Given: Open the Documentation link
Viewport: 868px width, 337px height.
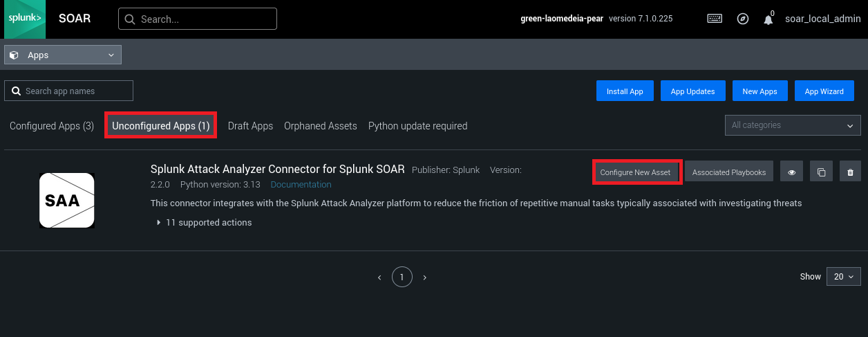Looking at the screenshot, I should 301,185.
